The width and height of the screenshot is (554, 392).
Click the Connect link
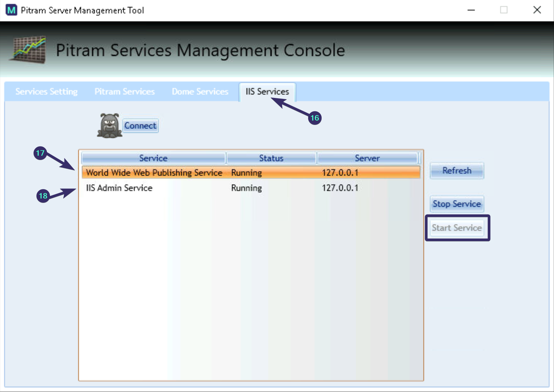[x=140, y=125]
